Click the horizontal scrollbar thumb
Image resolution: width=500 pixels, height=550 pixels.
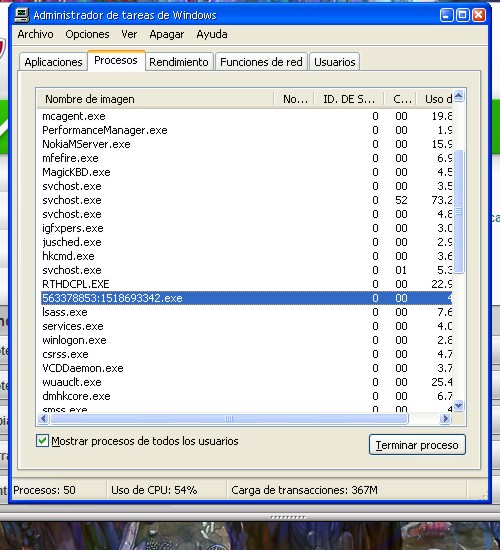229,418
